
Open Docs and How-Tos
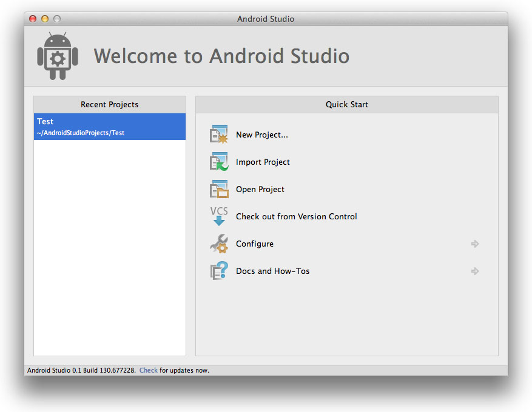(273, 271)
